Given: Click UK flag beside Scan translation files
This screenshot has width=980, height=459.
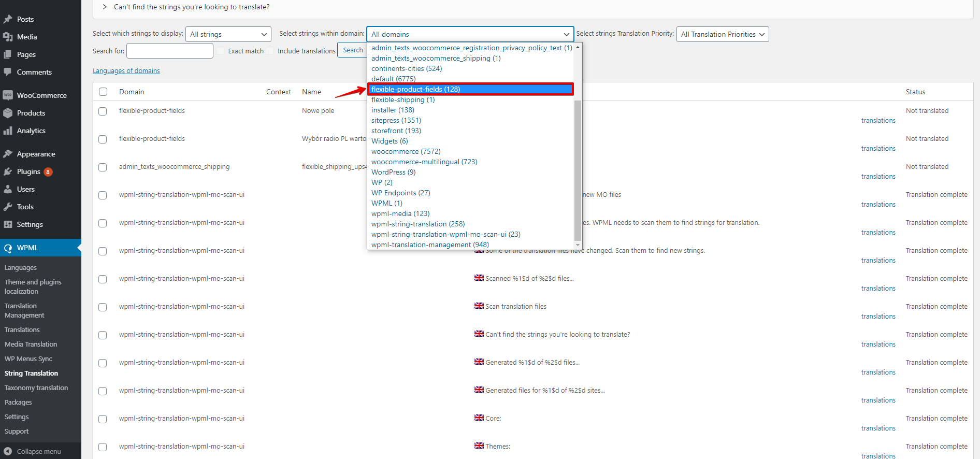Looking at the screenshot, I should (x=479, y=306).
